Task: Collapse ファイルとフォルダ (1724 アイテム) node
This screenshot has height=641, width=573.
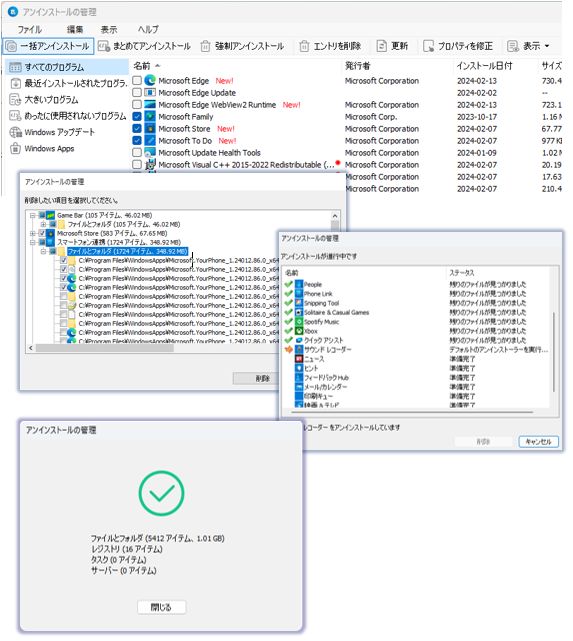Action: click(43, 251)
